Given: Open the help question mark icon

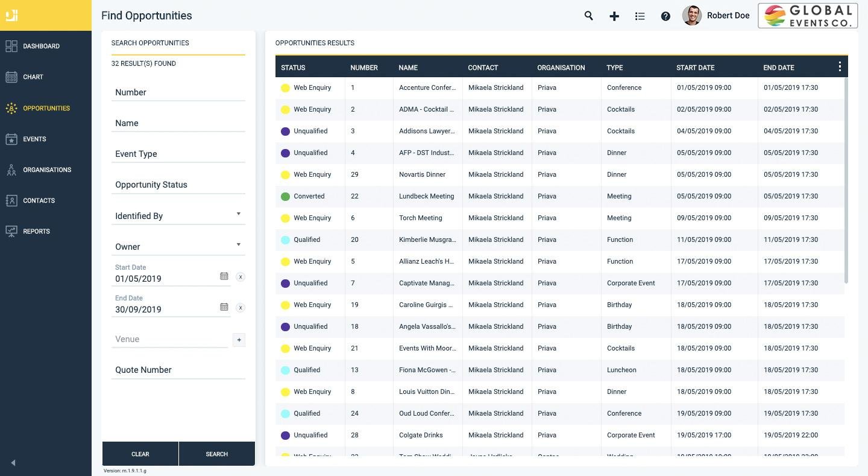Looking at the screenshot, I should click(665, 16).
